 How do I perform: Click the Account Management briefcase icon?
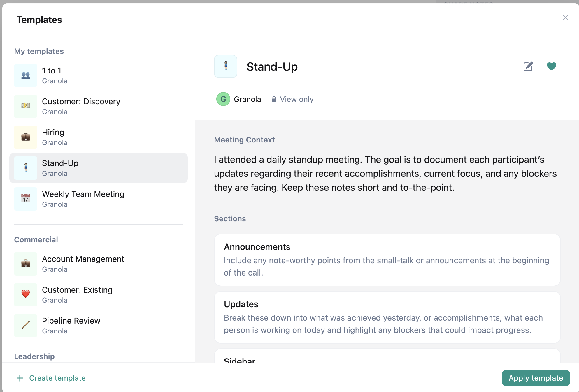click(x=26, y=264)
